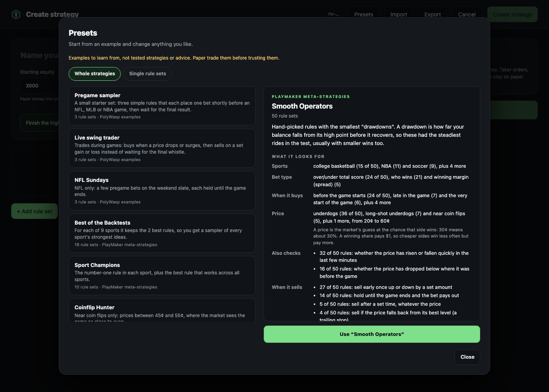Click '18 rule sets · PlayMaker meta-strategies' text
549x392 pixels.
[116, 245]
